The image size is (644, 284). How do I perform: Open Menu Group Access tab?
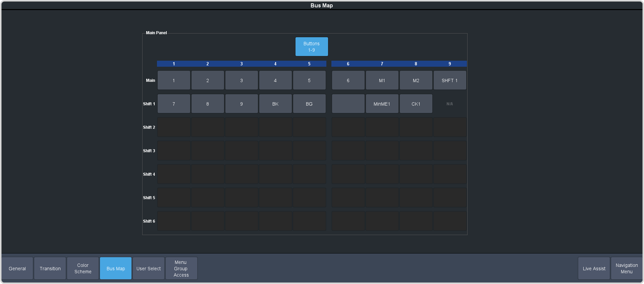(181, 268)
